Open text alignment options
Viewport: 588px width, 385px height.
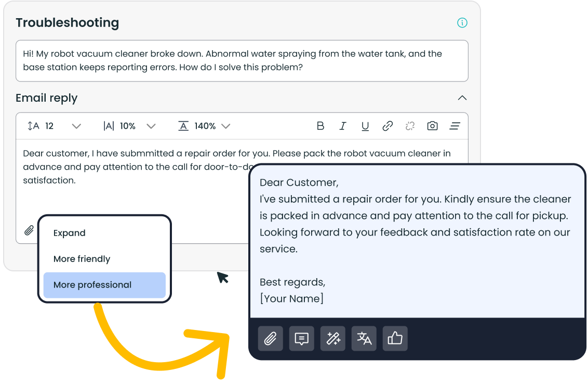(455, 126)
